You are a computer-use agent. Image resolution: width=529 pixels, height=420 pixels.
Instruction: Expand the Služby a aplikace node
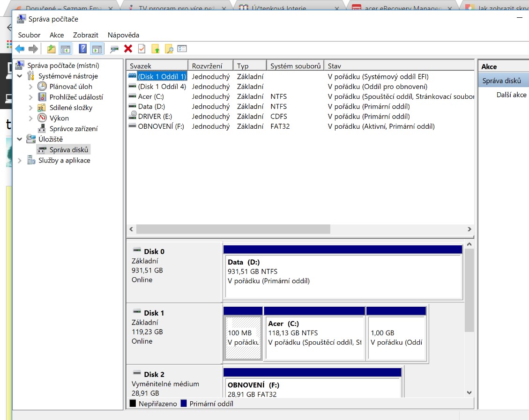pyautogui.click(x=20, y=161)
